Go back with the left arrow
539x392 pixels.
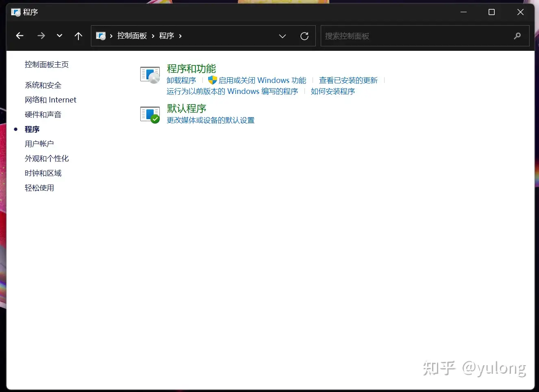click(20, 36)
